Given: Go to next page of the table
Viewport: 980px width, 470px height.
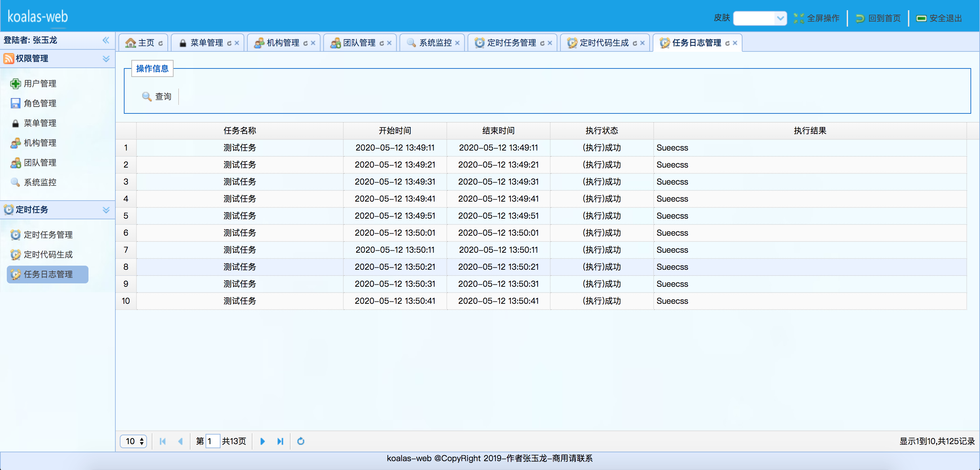Looking at the screenshot, I should click(x=262, y=441).
